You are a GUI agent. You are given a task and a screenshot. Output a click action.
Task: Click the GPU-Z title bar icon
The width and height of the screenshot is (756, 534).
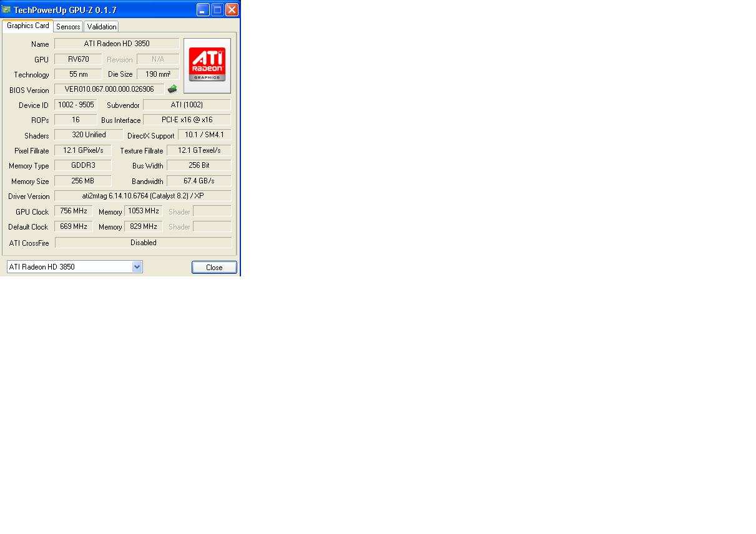[x=6, y=9]
